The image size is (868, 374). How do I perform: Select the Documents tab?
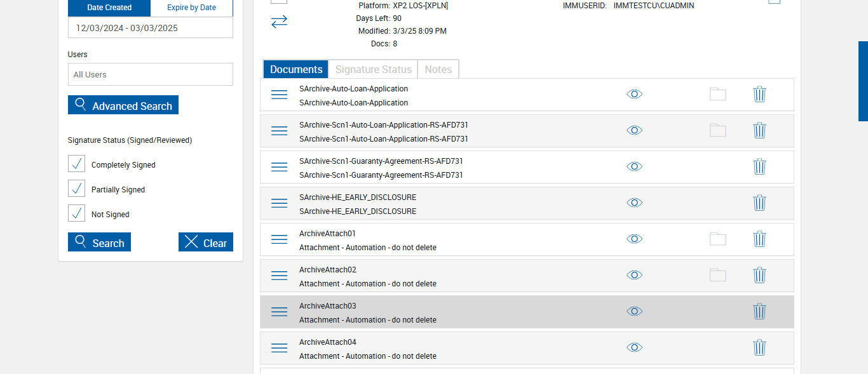click(296, 69)
